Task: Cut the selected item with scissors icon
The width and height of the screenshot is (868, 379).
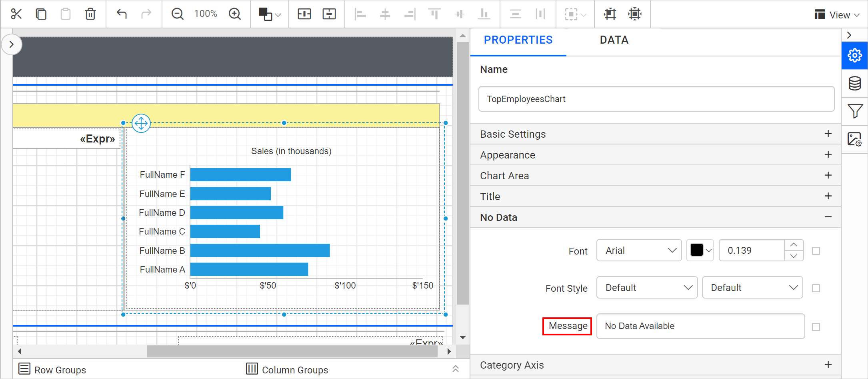Action: (16, 14)
